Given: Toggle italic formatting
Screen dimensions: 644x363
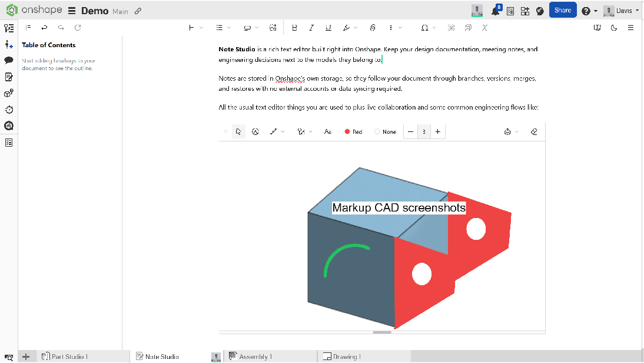Looking at the screenshot, I should point(311,28).
